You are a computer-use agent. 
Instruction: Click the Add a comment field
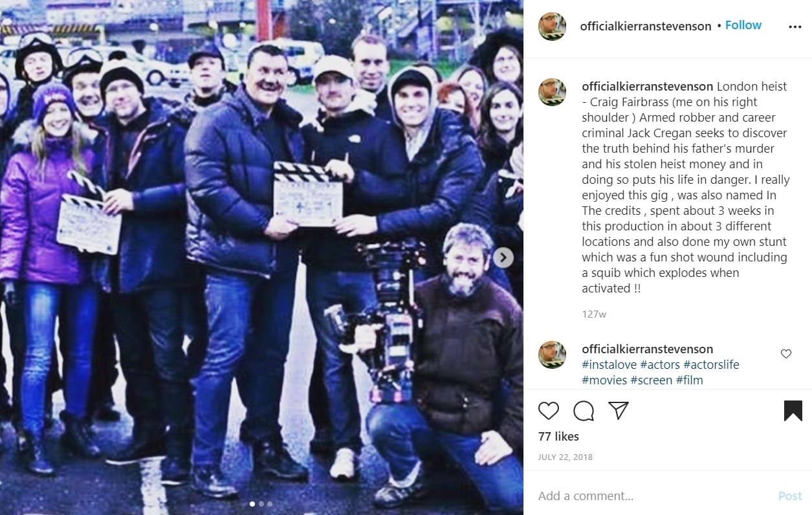(x=653, y=496)
